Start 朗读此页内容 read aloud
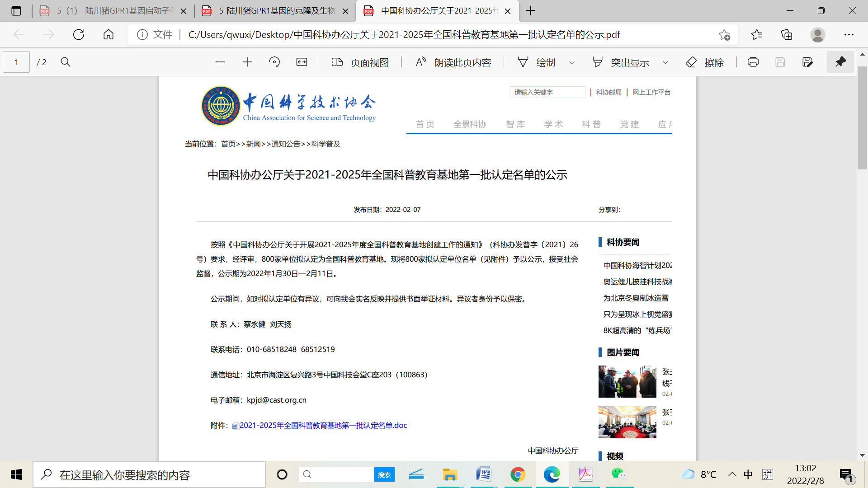 tap(453, 62)
